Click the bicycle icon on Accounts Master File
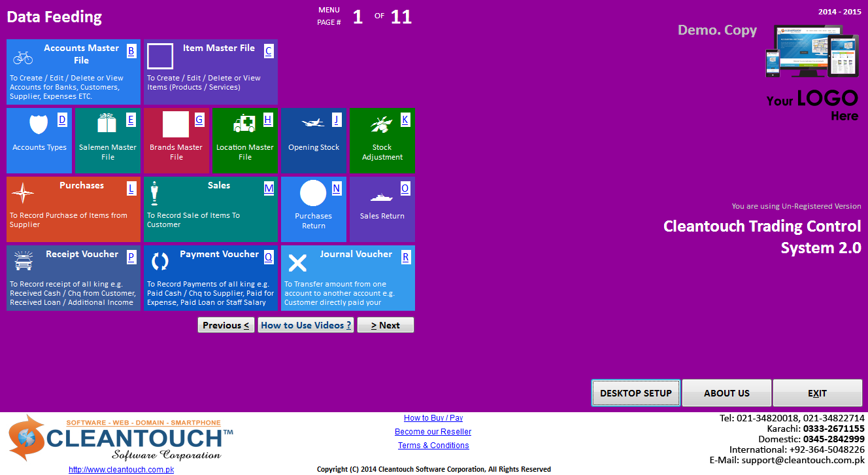Screen dimensions: 868x475 [x=23, y=58]
